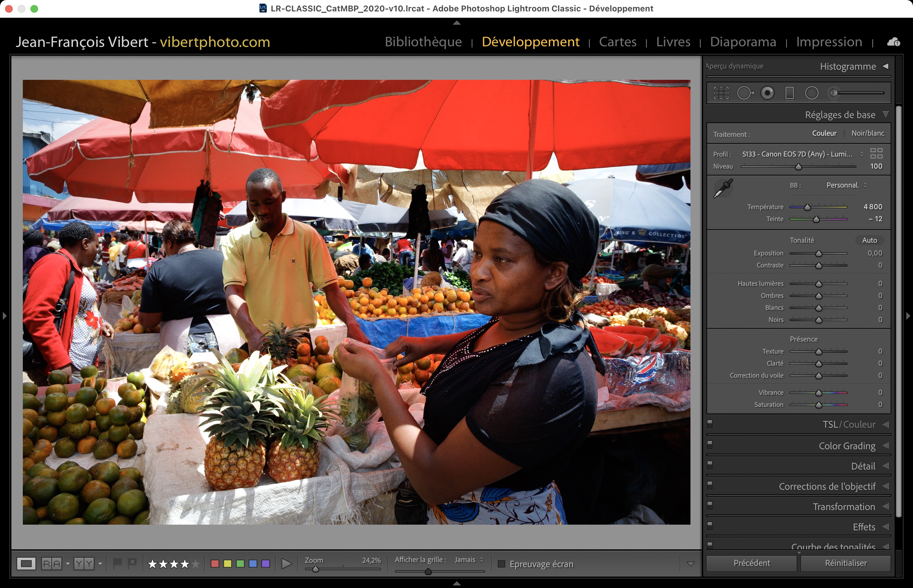Viewport: 913px width, 588px height.
Task: Select the Radial filter tool
Action: [x=812, y=93]
